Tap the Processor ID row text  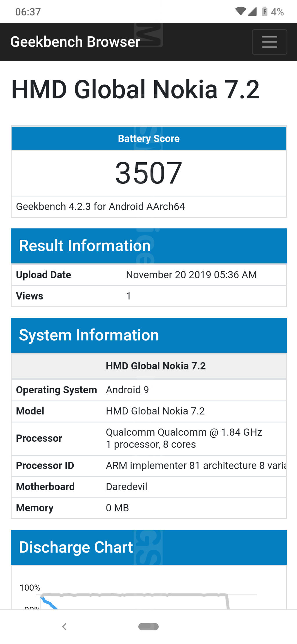[196, 466]
